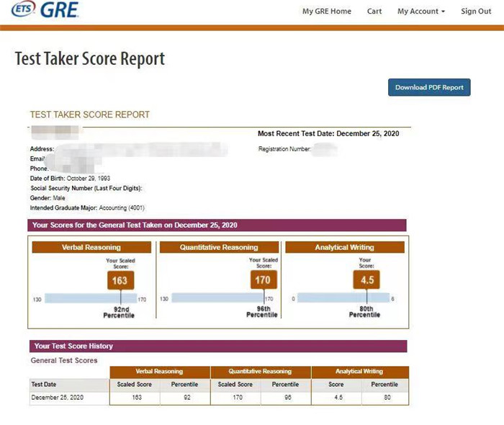Select the Quantitative Reasoning panel header
Screen dimensions: 504x425
point(218,247)
